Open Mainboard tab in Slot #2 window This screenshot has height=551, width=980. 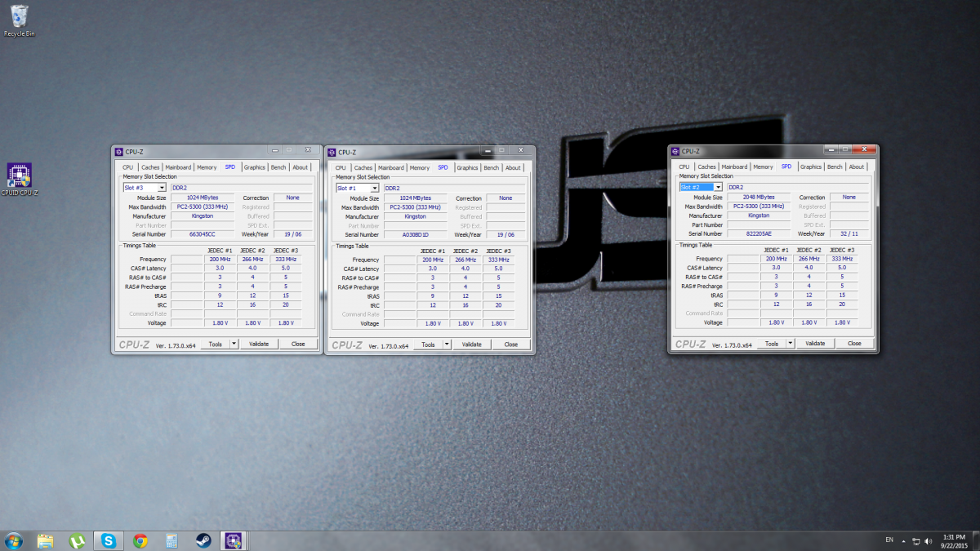(x=734, y=167)
